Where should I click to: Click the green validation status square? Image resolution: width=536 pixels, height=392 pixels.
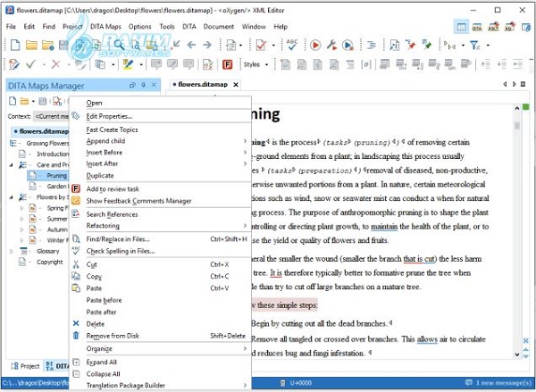pos(526,107)
